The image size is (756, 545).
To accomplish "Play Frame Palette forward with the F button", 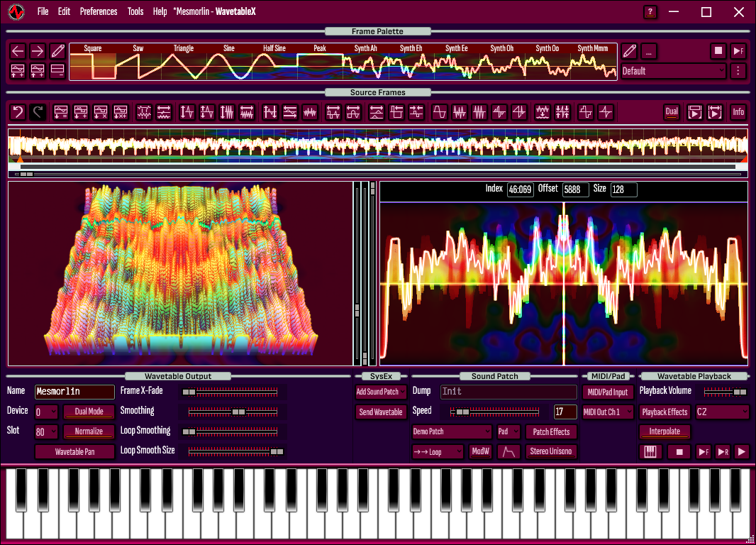I will click(738, 50).
